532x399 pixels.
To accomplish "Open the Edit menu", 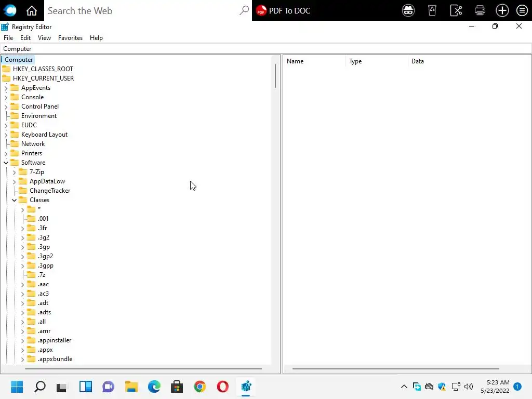I will tap(25, 37).
